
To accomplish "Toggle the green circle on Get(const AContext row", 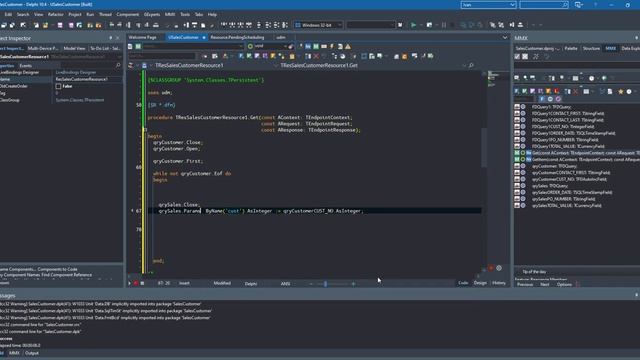I will (523, 153).
